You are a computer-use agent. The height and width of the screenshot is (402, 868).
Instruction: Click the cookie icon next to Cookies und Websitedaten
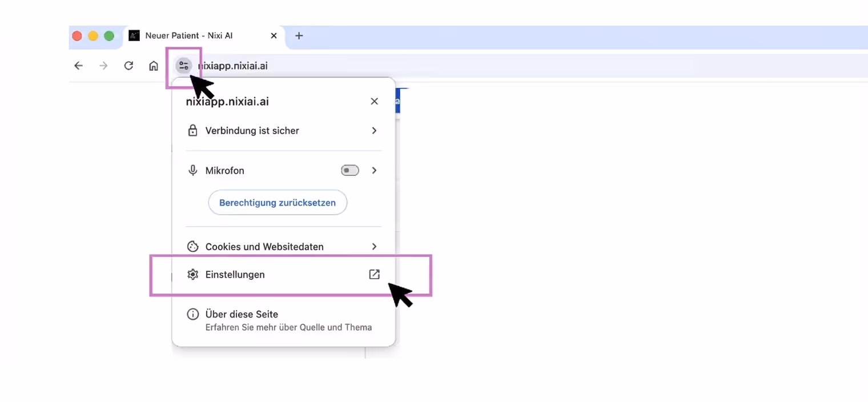tap(192, 246)
